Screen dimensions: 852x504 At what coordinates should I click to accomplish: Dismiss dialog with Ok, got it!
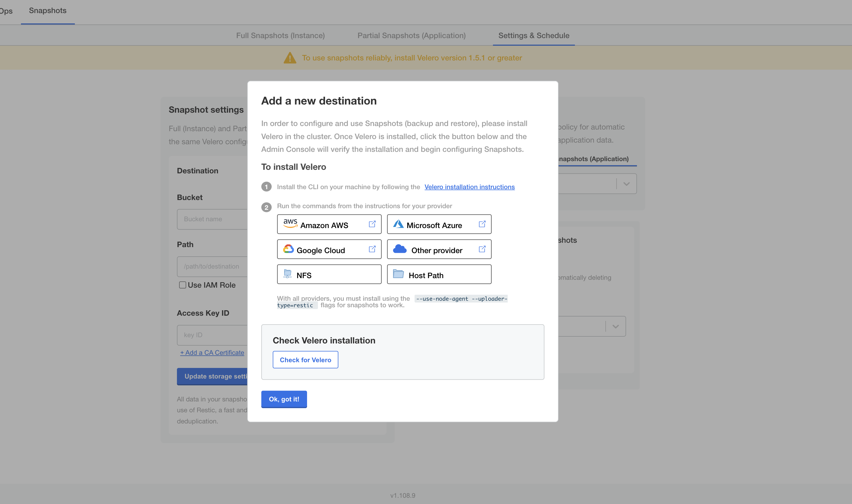[284, 399]
